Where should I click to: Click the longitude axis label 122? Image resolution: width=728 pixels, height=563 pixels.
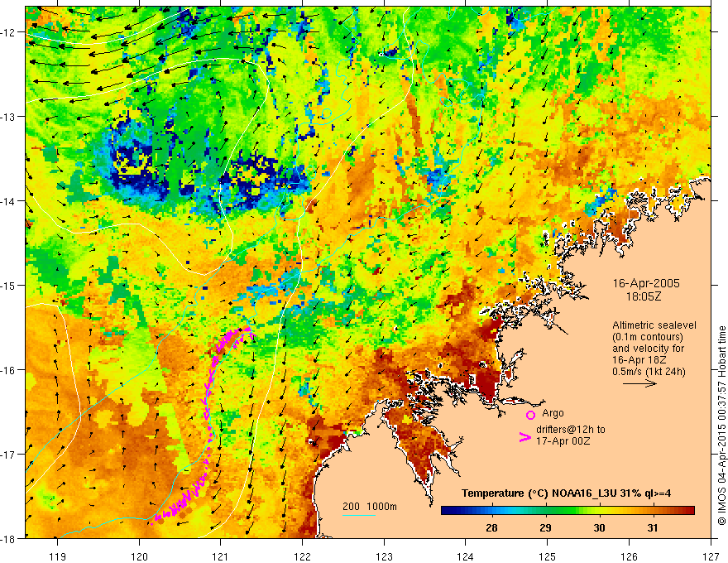(302, 556)
